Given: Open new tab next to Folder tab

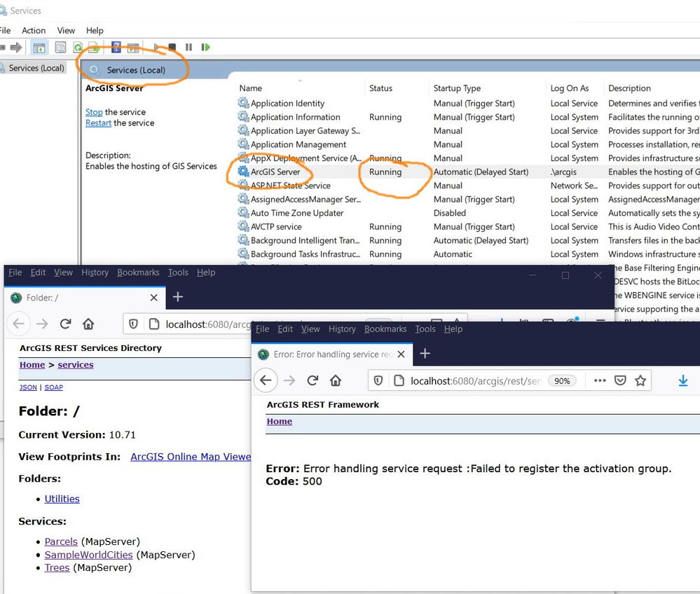Looking at the screenshot, I should (x=178, y=297).
